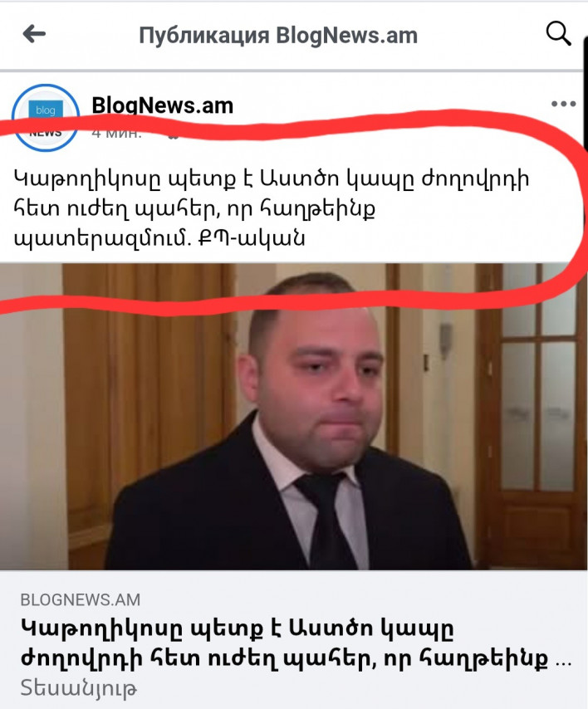588x709 pixels.
Task: Click the privacy globe icon beside the timestamp
Action: coord(172,134)
